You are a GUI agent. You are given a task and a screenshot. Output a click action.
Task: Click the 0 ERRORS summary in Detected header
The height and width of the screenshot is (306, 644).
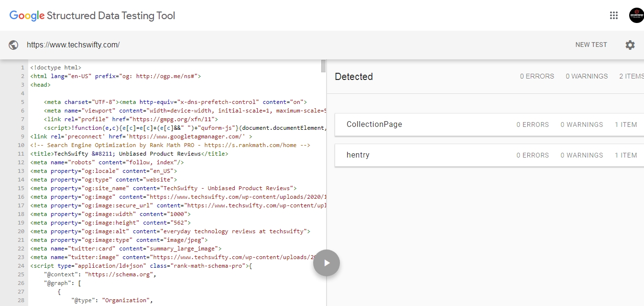[x=537, y=76]
